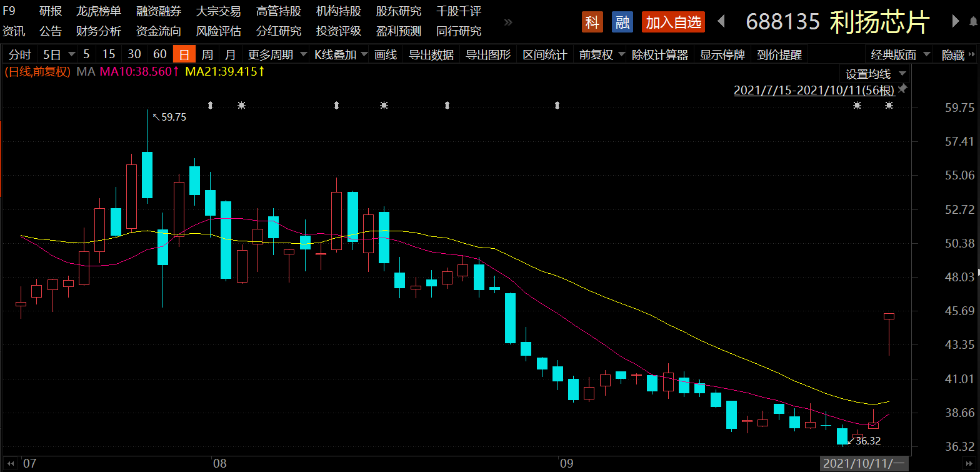Toggle 显示停牌 suspension display
Image resolution: width=980 pixels, height=472 pixels.
pos(722,54)
